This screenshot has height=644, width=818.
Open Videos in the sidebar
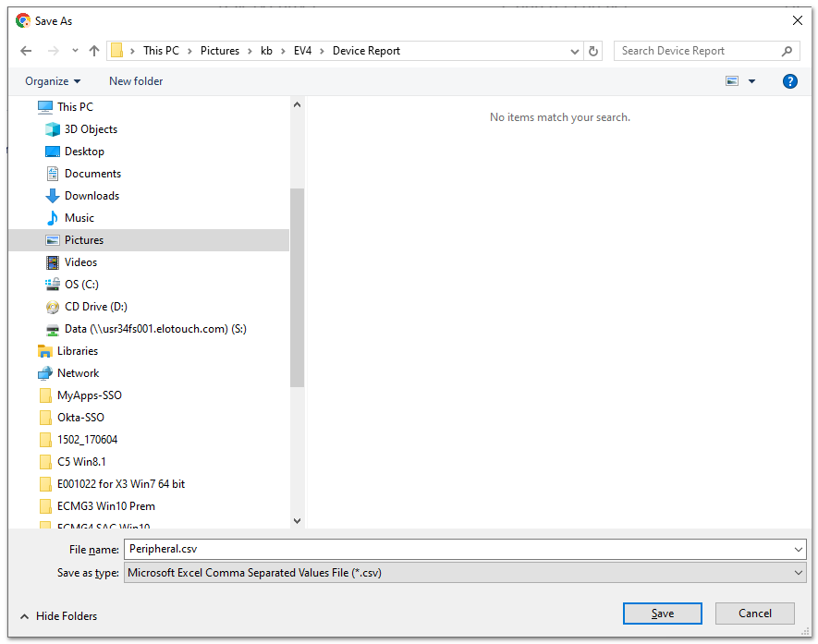(80, 262)
